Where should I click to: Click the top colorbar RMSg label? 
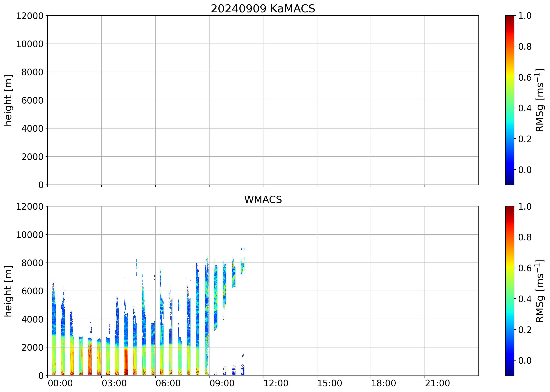(x=540, y=100)
